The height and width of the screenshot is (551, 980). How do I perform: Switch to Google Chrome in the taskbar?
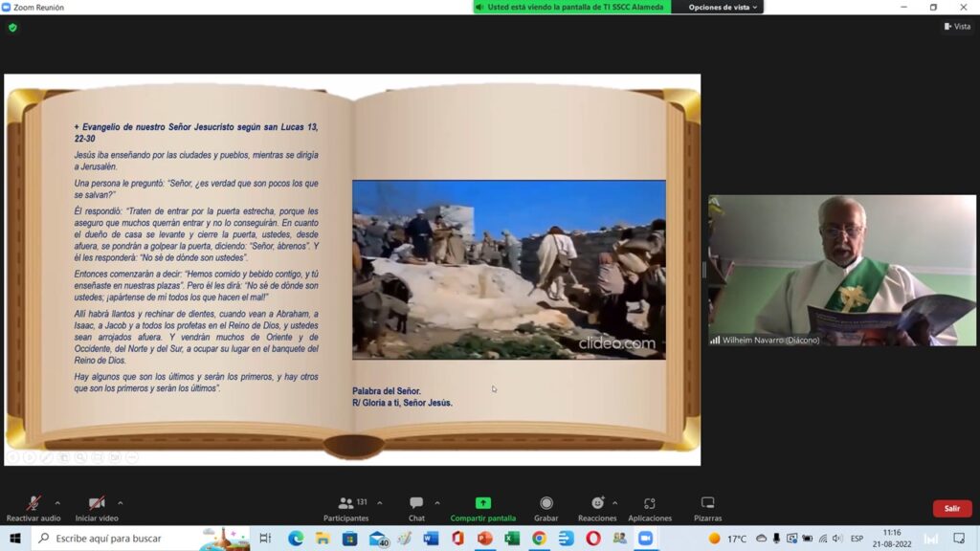tap(539, 538)
